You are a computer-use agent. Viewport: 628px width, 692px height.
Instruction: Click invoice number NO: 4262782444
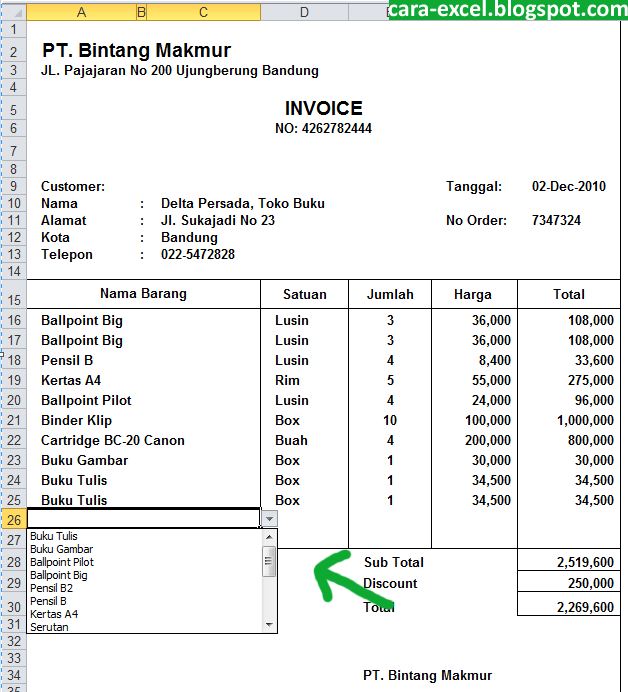click(x=323, y=128)
